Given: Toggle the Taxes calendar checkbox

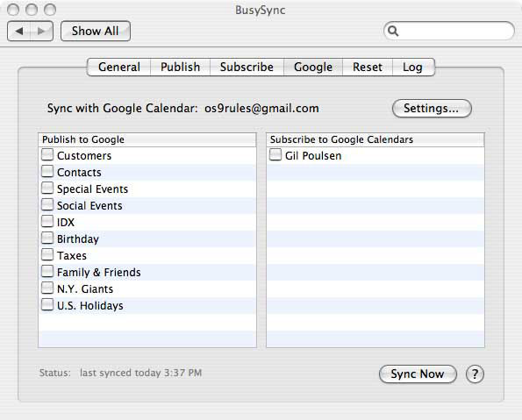Looking at the screenshot, I should [x=47, y=254].
